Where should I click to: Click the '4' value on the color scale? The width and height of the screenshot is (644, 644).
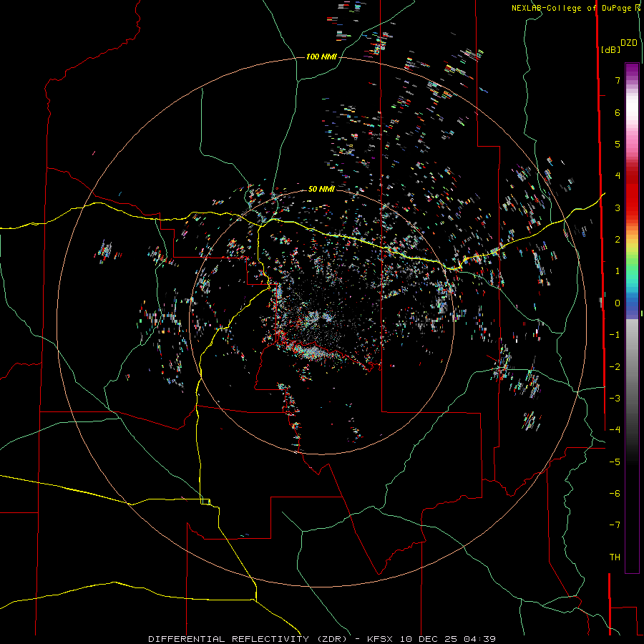click(x=618, y=176)
